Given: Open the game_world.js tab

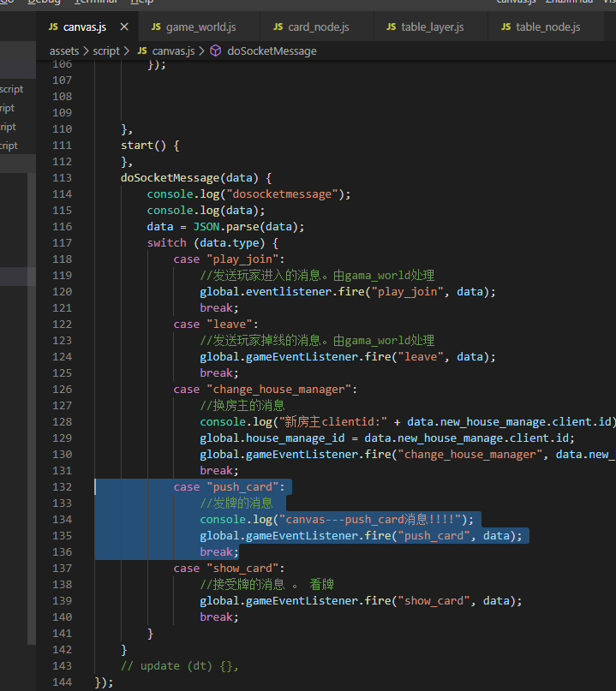Looking at the screenshot, I should 199,27.
